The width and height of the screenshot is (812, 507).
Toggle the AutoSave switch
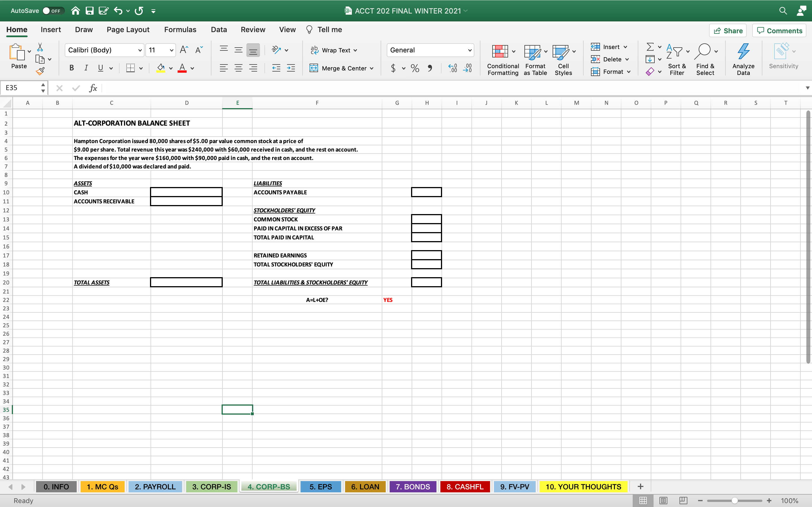[x=52, y=11]
